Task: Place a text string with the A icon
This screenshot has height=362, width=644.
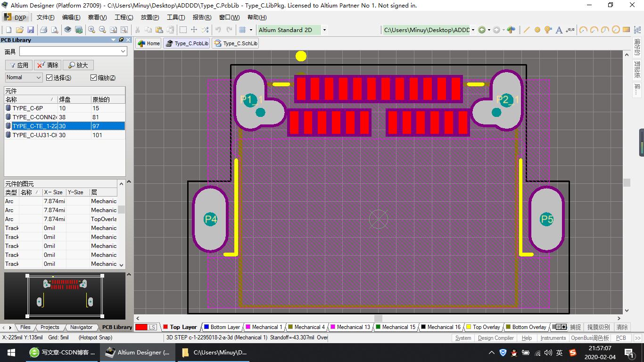Action: click(x=559, y=30)
